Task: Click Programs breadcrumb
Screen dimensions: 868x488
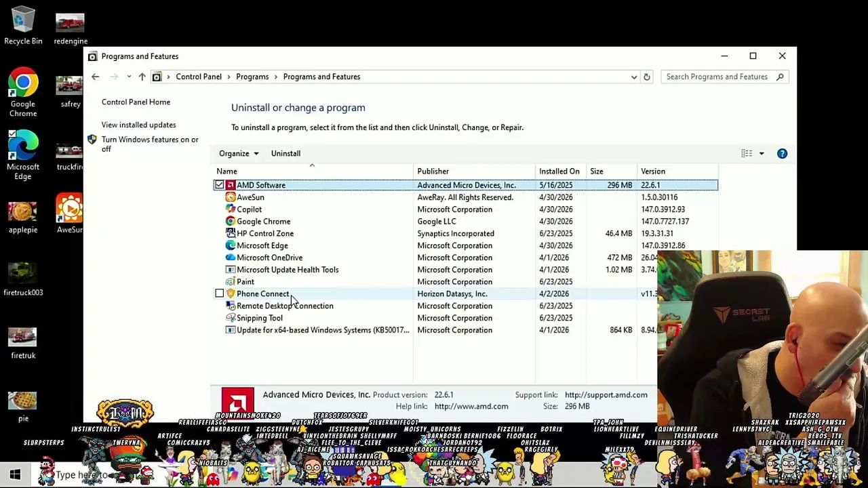Action: pos(252,77)
